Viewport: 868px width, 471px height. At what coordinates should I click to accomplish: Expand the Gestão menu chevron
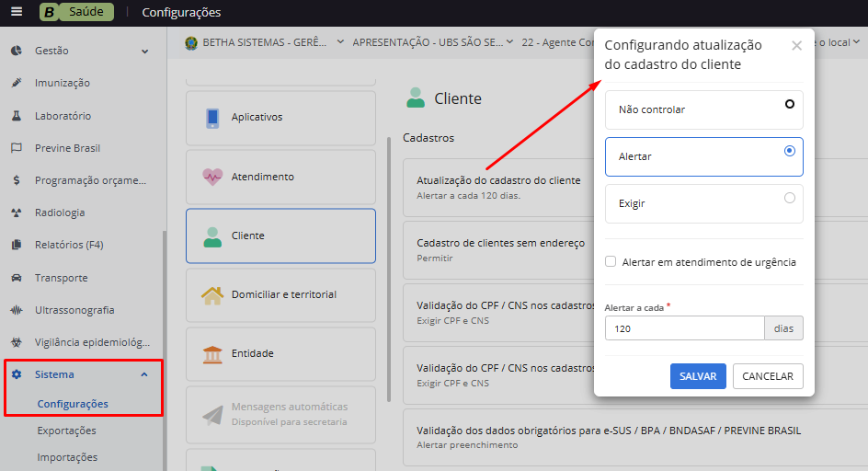click(144, 52)
